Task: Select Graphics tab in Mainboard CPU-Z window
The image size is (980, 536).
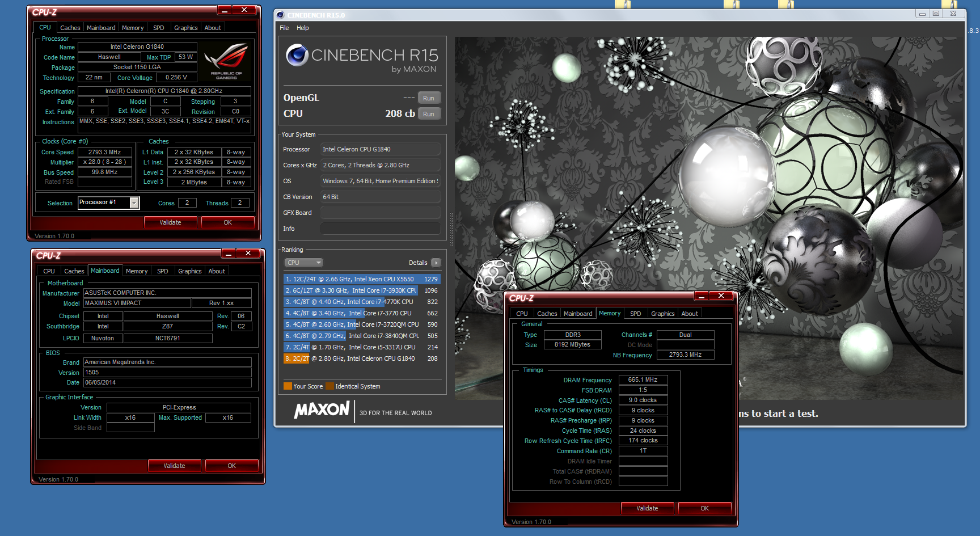Action: (x=190, y=271)
